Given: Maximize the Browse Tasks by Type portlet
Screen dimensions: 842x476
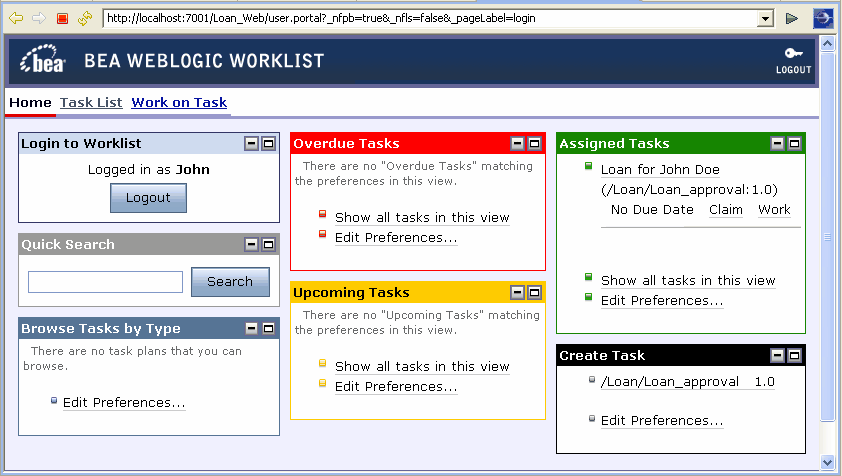Looking at the screenshot, I should 268,328.
